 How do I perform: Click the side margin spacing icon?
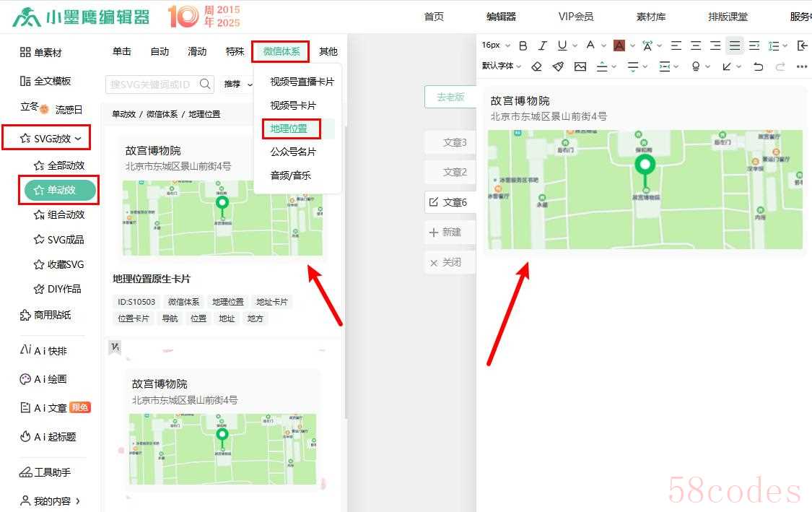pos(665,66)
